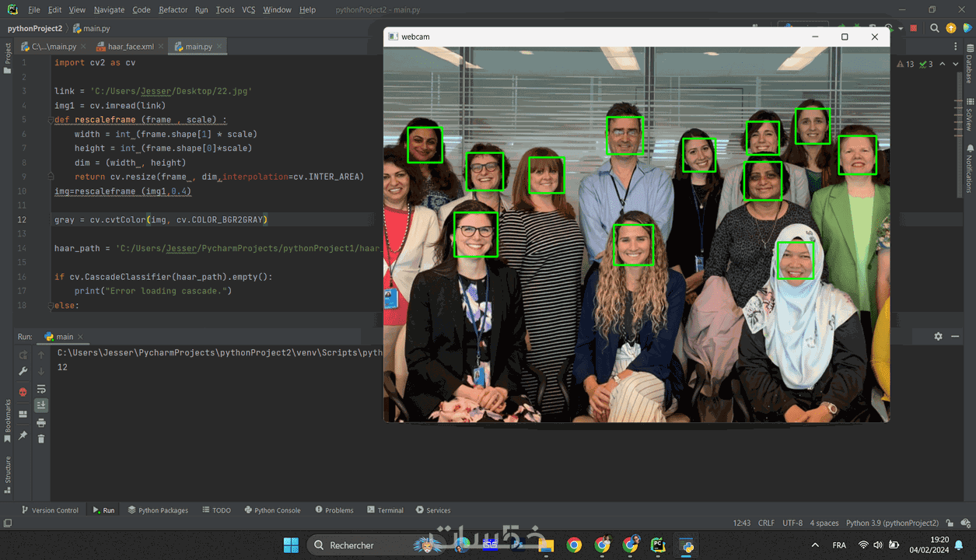
Task: Click the UTF-8 encoding selector
Action: tap(792, 523)
